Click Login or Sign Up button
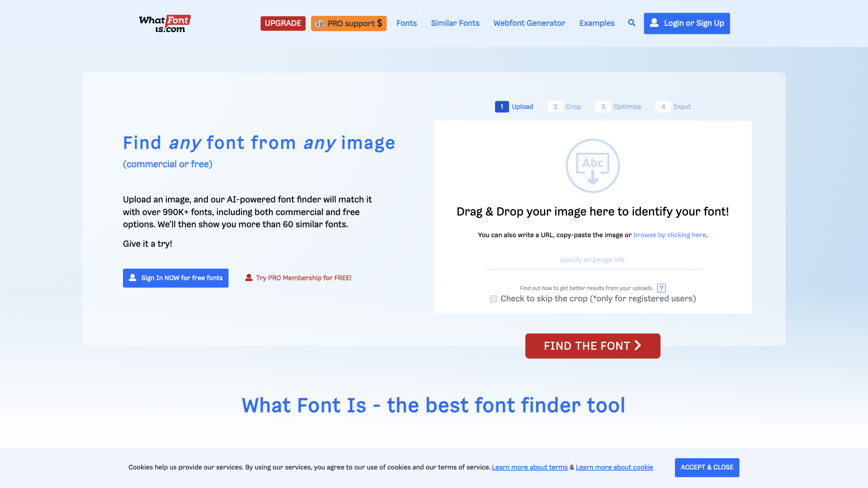The width and height of the screenshot is (868, 488). (687, 23)
